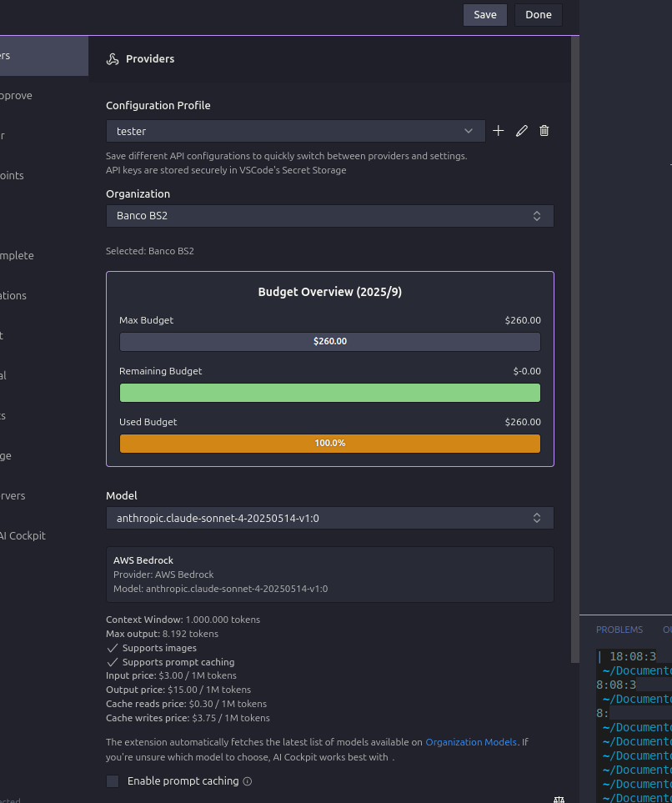Image resolution: width=672 pixels, height=803 pixels.
Task: Open the Model dropdown for claude-sonnet-4
Action: pyautogui.click(x=329, y=518)
